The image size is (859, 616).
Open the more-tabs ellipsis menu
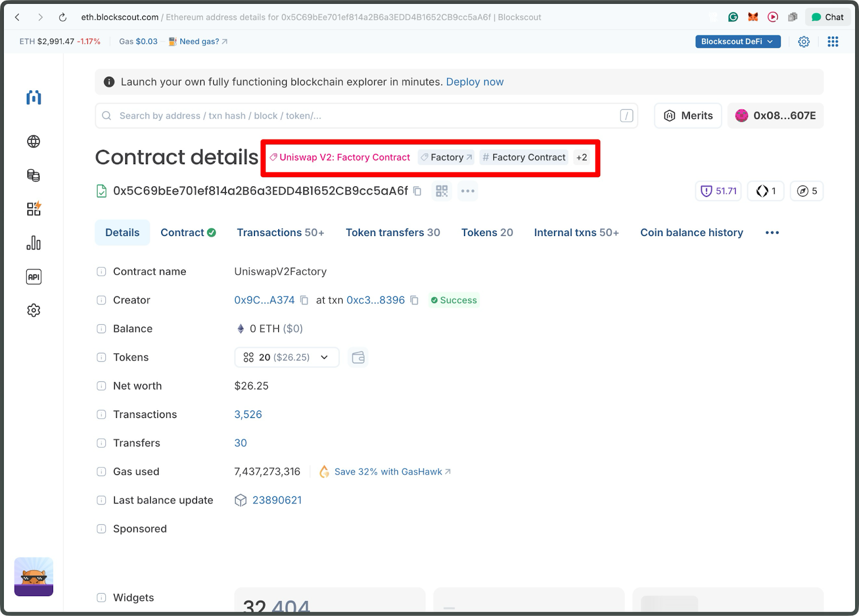pyautogui.click(x=771, y=232)
